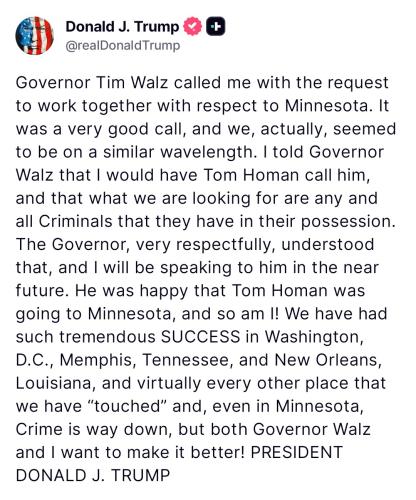The width and height of the screenshot is (416, 500).
Task: Click the word 'Louisiana,' in post
Action: [x=56, y=383]
